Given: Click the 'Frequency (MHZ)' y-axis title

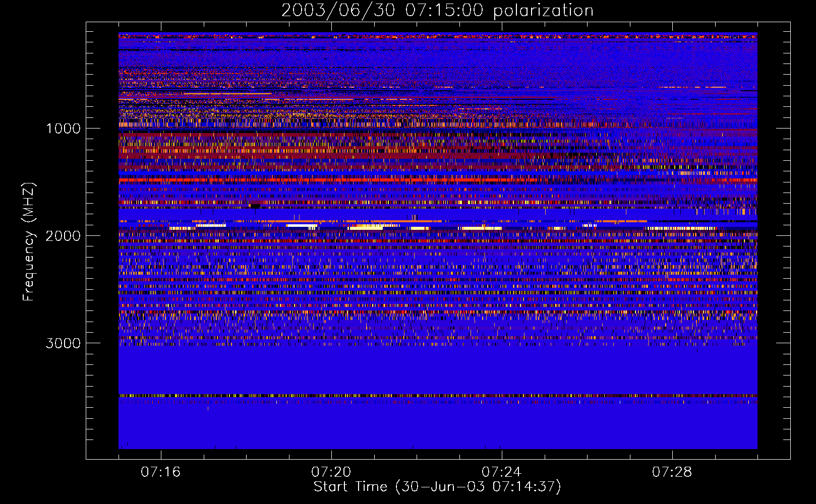Looking at the screenshot, I should pyautogui.click(x=29, y=242).
